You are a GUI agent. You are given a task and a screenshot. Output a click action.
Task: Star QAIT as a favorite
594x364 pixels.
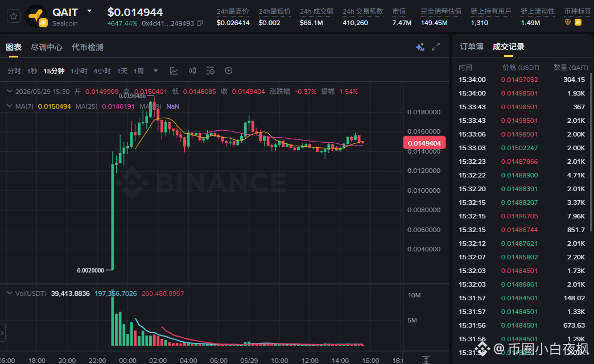[x=14, y=16]
